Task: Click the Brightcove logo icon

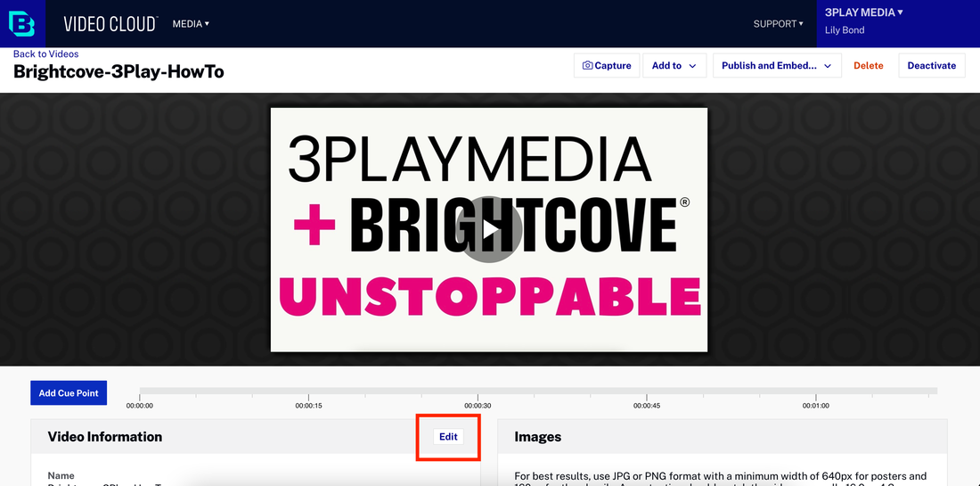Action: click(x=22, y=24)
